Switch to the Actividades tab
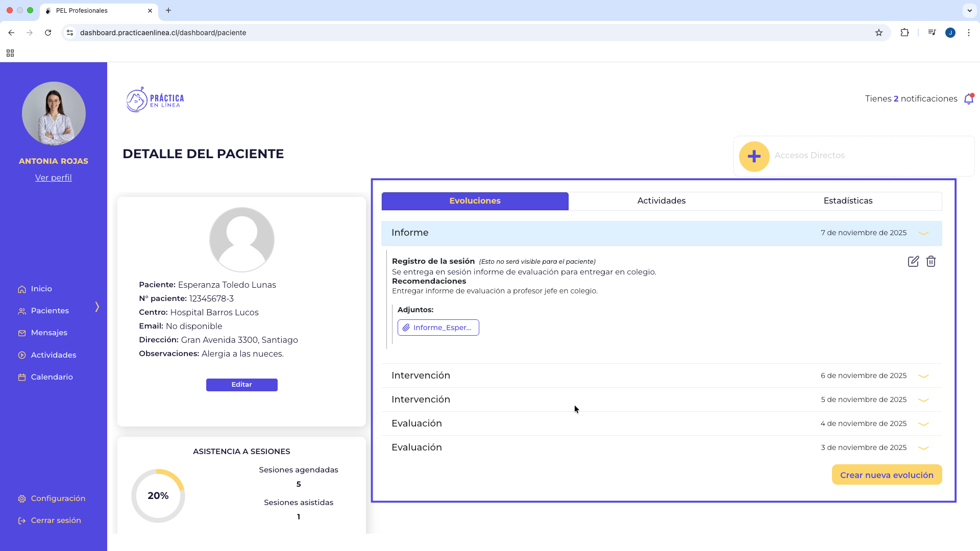The image size is (980, 551). pos(661,201)
